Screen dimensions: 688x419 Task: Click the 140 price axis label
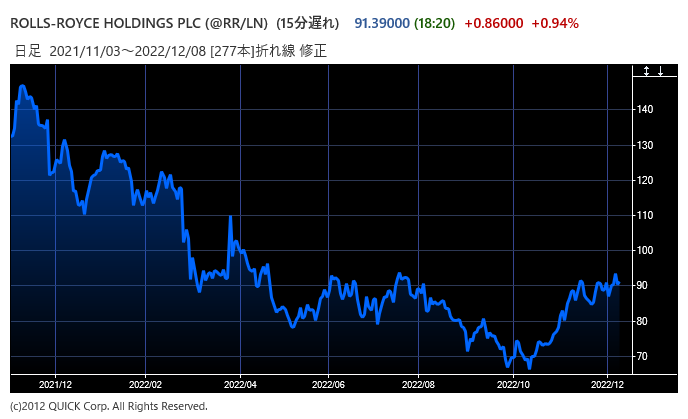(645, 109)
